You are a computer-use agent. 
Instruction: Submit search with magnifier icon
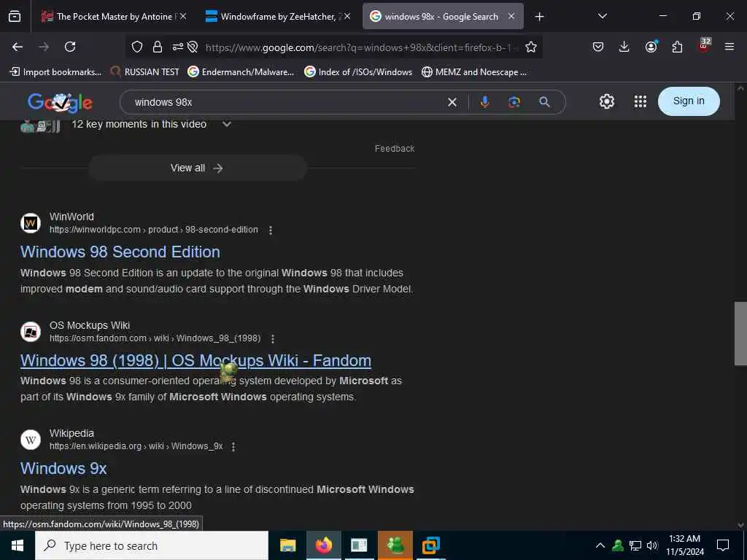point(544,102)
